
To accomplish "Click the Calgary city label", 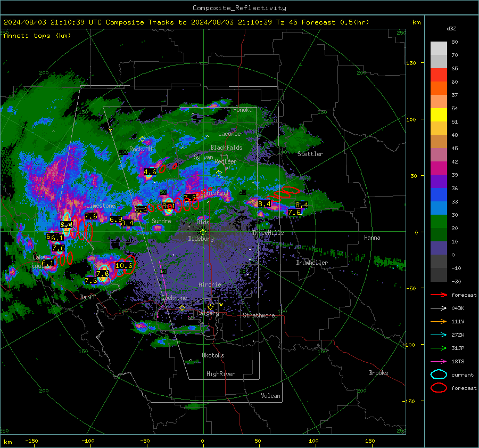I will [208, 313].
